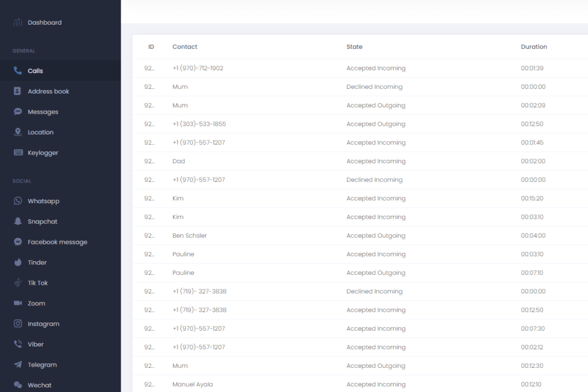Screen dimensions: 588x392
Task: Click duration 00:02:09 for Mum
Action: (533, 105)
